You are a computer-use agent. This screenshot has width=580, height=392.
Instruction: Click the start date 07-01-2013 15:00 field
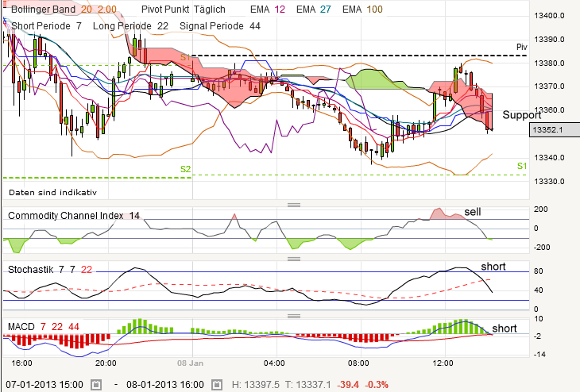coord(44,385)
